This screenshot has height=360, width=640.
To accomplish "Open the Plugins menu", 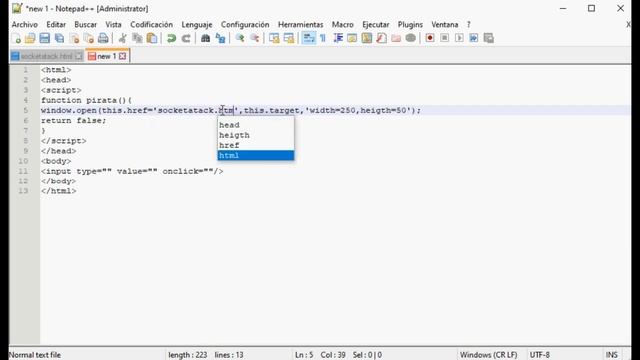I will coord(410,24).
